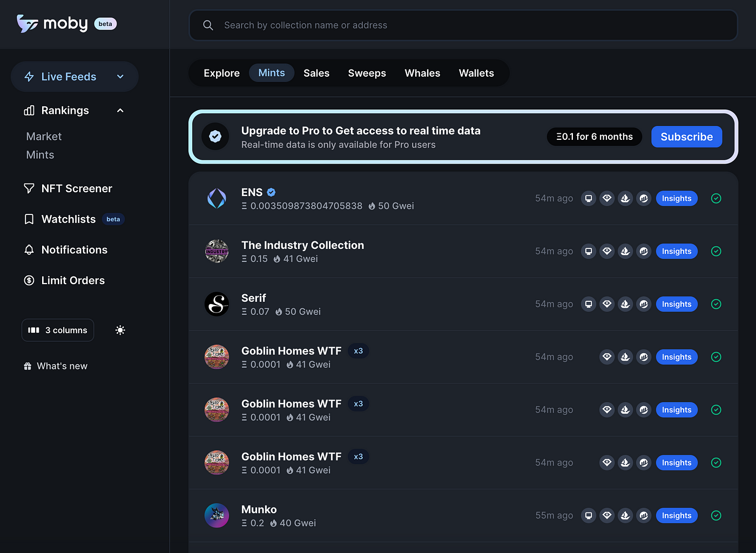Click the moby whale logo

[27, 24]
